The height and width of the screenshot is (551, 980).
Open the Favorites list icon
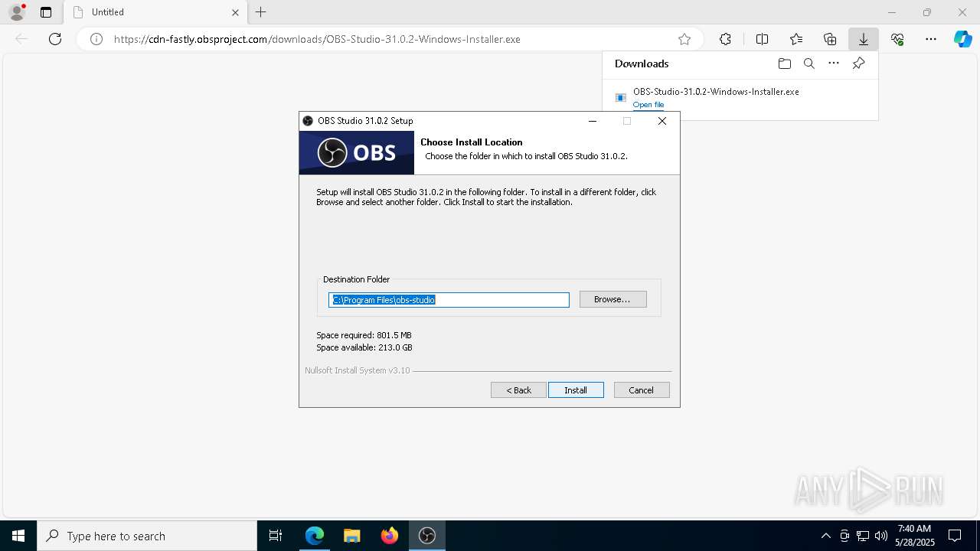[796, 39]
